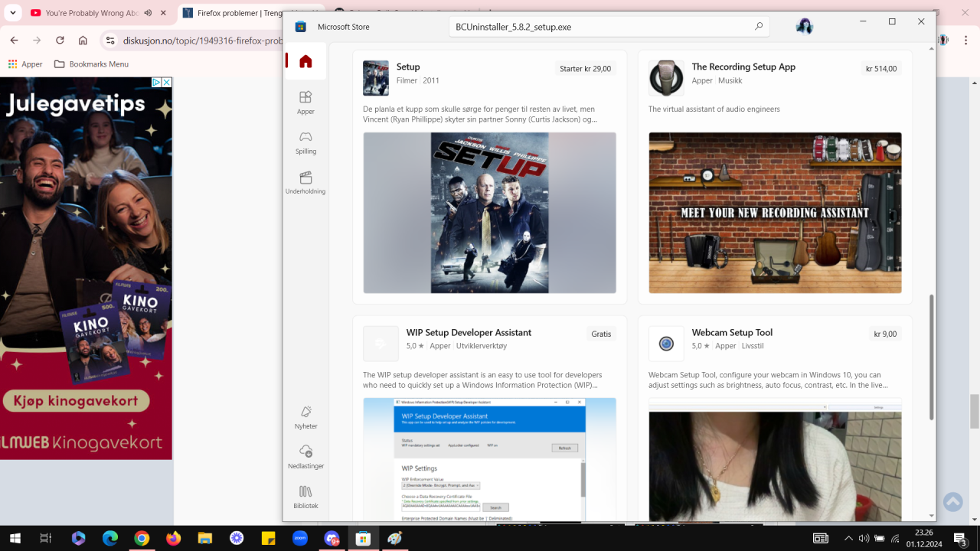This screenshot has width=980, height=551.
Task: Open the Bookmarks Menu folder
Action: [91, 64]
